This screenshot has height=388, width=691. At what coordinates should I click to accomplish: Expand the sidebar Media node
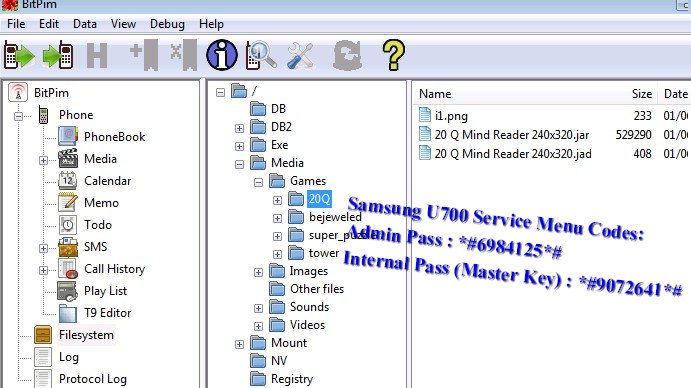[x=43, y=160]
